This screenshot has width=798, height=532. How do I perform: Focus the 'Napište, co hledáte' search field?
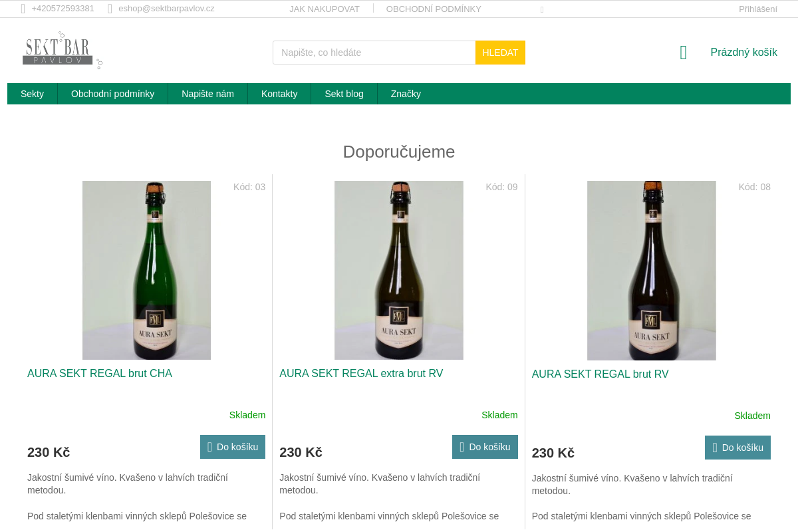click(374, 53)
